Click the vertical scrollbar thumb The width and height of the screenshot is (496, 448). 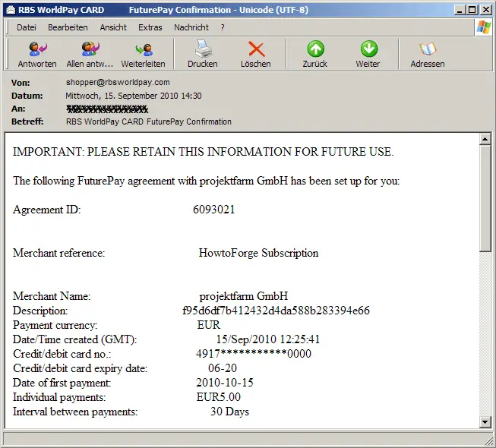click(485, 198)
